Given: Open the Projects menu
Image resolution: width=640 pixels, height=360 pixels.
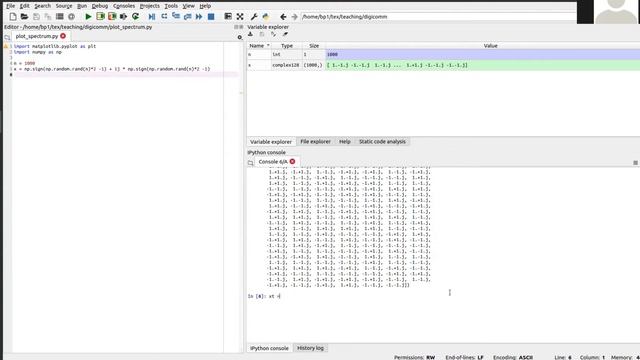Looking at the screenshot, I should 149,6.
